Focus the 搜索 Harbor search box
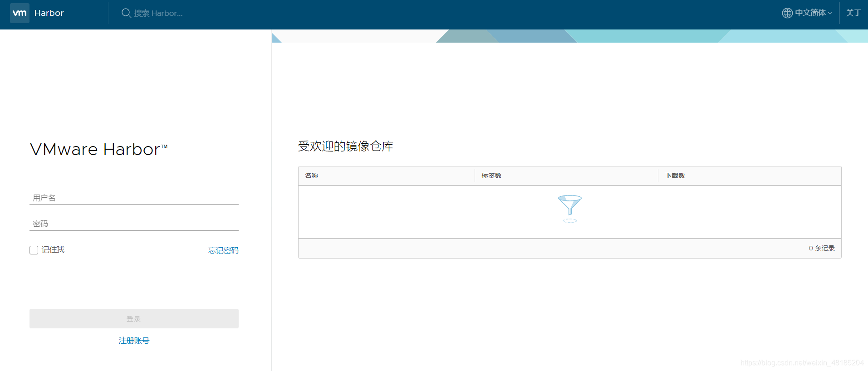Image resolution: width=868 pixels, height=371 pixels. pos(158,13)
